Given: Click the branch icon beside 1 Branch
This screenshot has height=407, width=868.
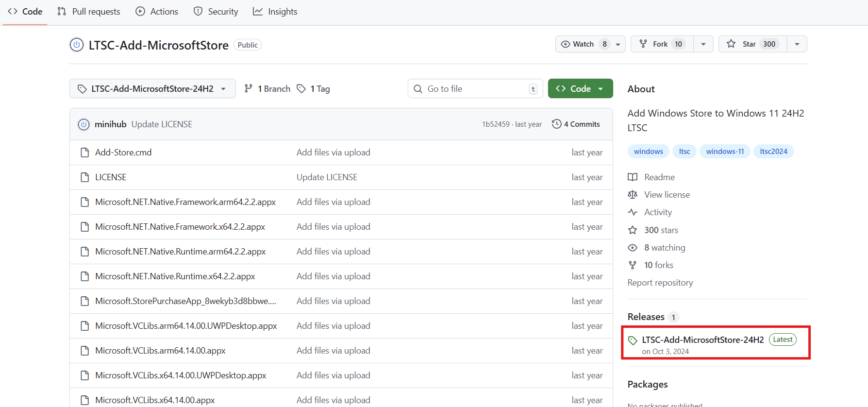Looking at the screenshot, I should pos(249,88).
